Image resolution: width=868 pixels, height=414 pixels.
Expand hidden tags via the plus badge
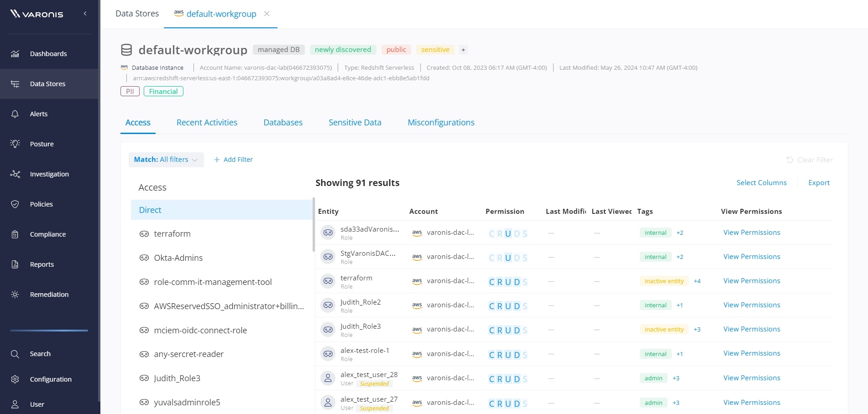(463, 49)
